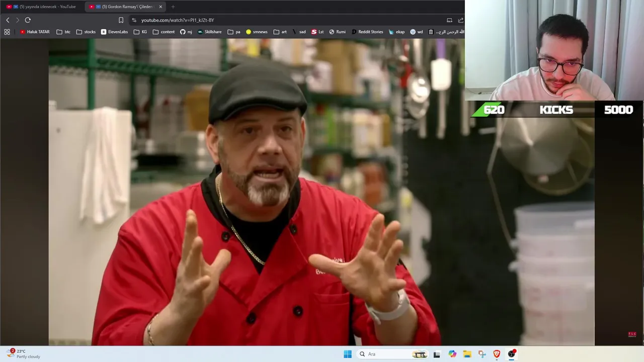The height and width of the screenshot is (362, 644).
Task: Open the sad bookmark
Action: 299,32
